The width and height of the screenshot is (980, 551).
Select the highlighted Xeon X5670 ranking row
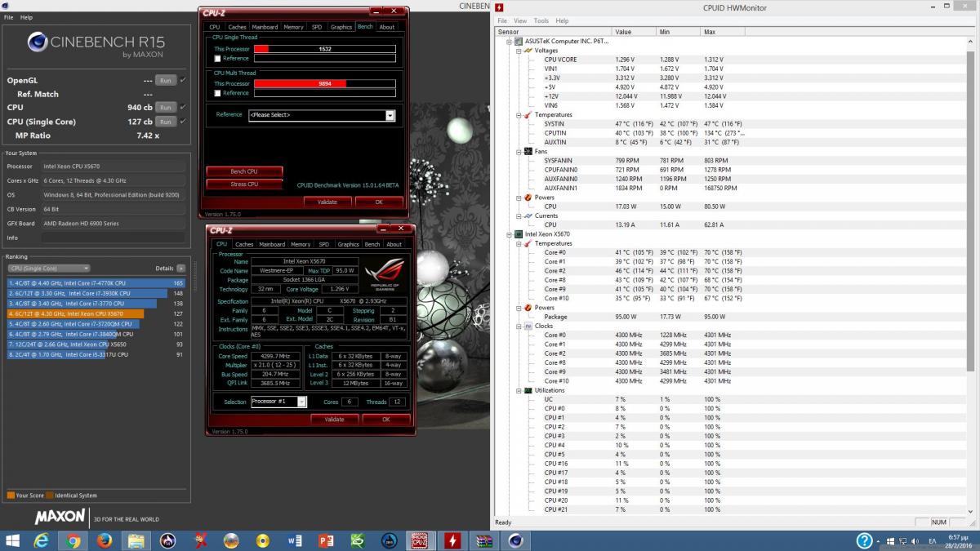(96, 313)
